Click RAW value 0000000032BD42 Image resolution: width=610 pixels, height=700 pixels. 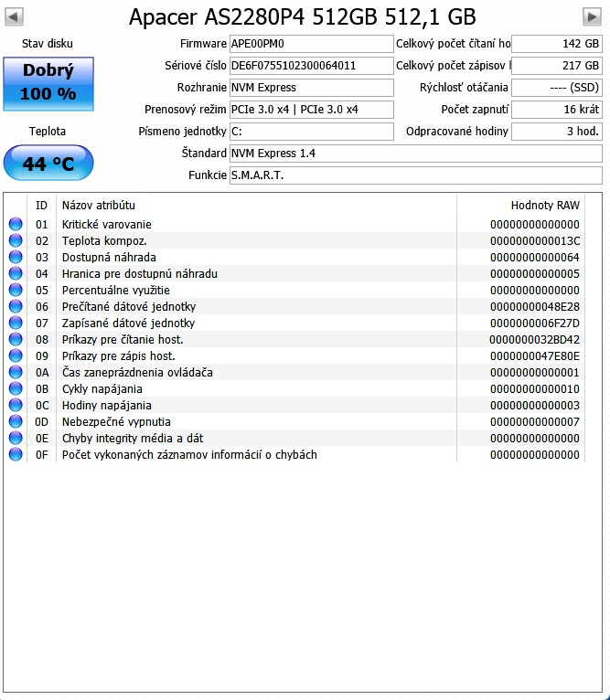(x=535, y=339)
